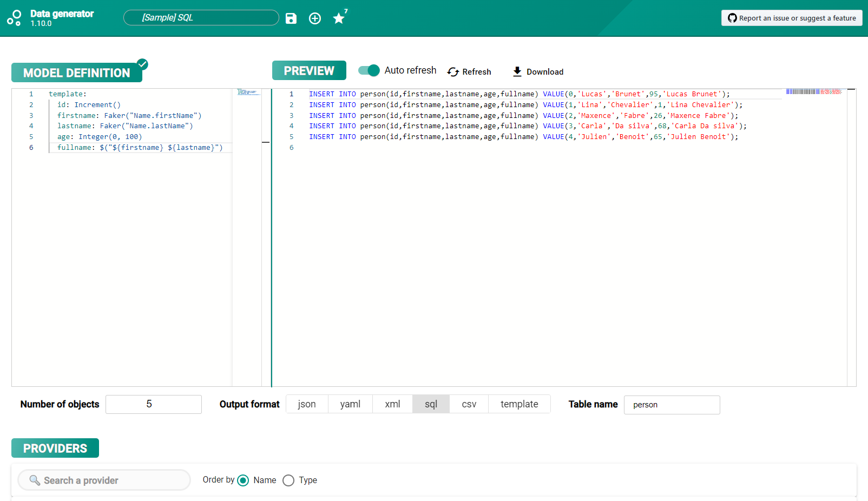
Task: Click preview line number 6
Action: pos(291,148)
